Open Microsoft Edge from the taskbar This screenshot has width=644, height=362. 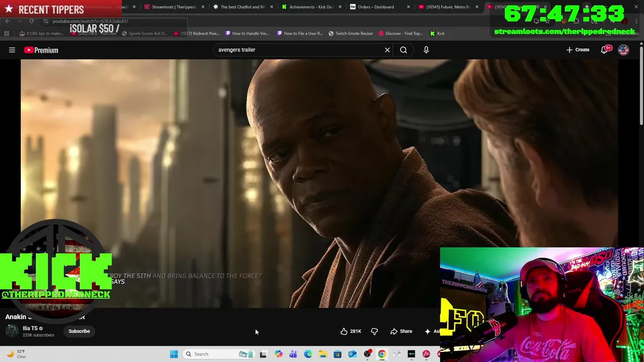(308, 354)
